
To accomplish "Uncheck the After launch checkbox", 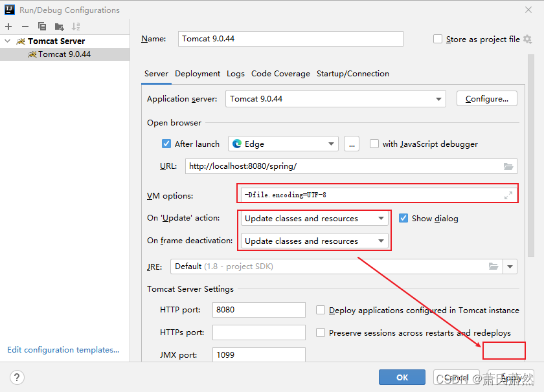I will [x=166, y=144].
